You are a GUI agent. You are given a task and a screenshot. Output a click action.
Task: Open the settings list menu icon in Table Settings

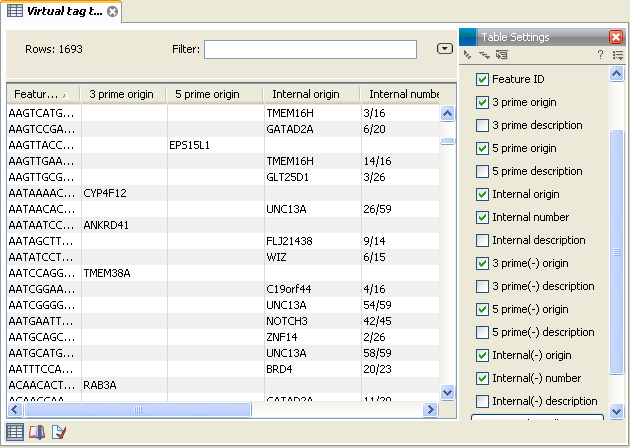pyautogui.click(x=618, y=55)
